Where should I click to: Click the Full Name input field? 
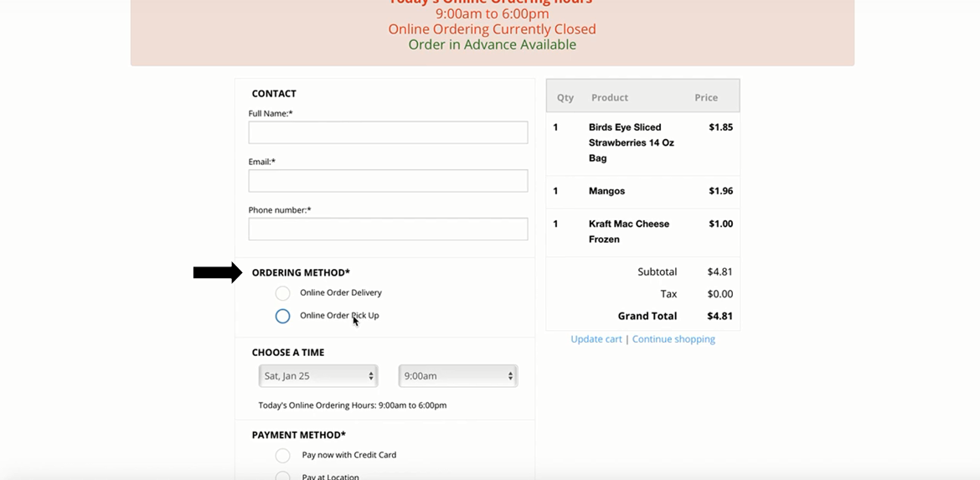click(x=388, y=132)
